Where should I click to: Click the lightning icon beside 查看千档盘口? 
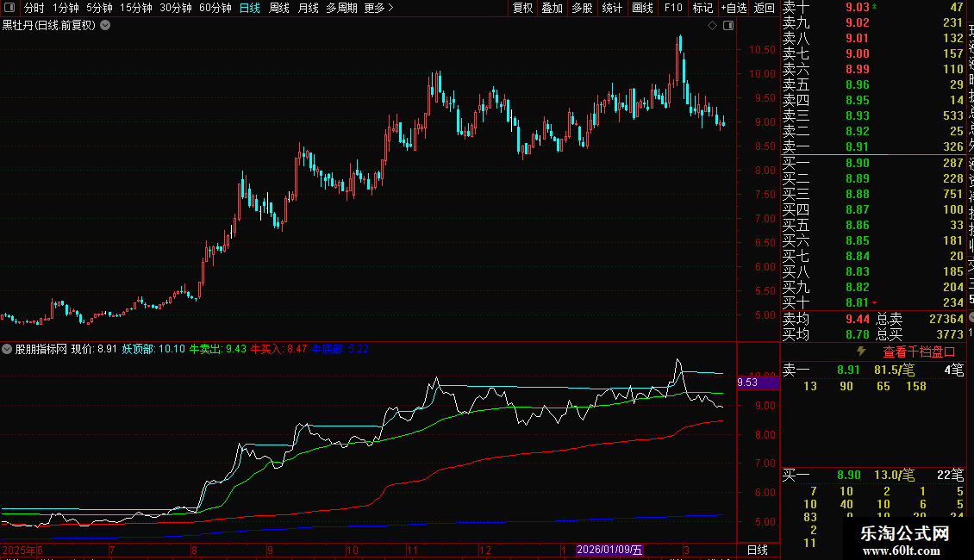tap(861, 351)
